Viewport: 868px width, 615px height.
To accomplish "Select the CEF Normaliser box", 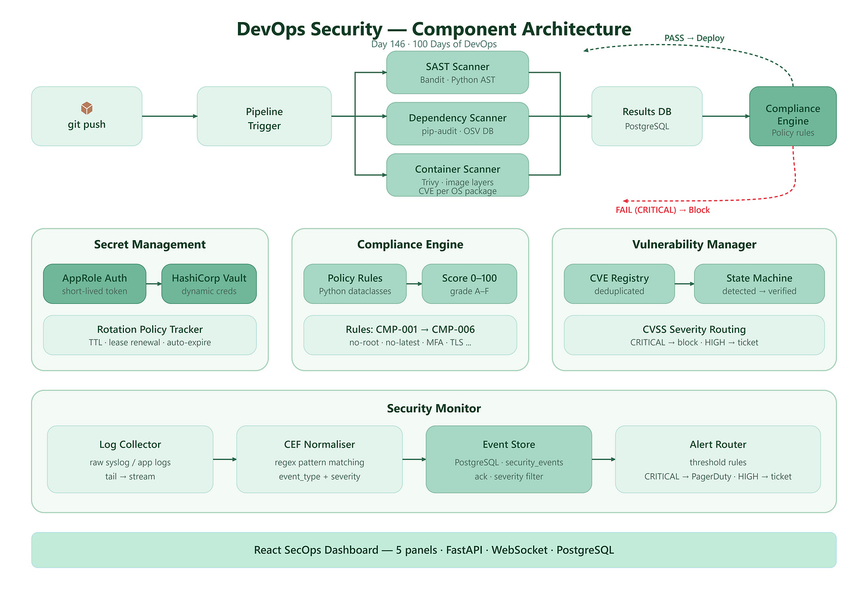I will point(320,459).
